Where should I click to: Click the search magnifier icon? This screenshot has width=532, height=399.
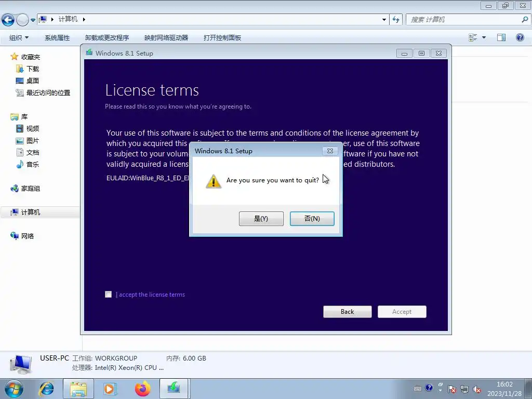pyautogui.click(x=525, y=20)
